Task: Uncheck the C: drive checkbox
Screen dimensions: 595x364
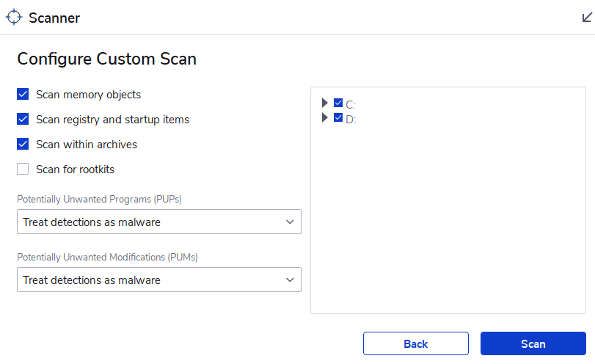Action: click(338, 103)
